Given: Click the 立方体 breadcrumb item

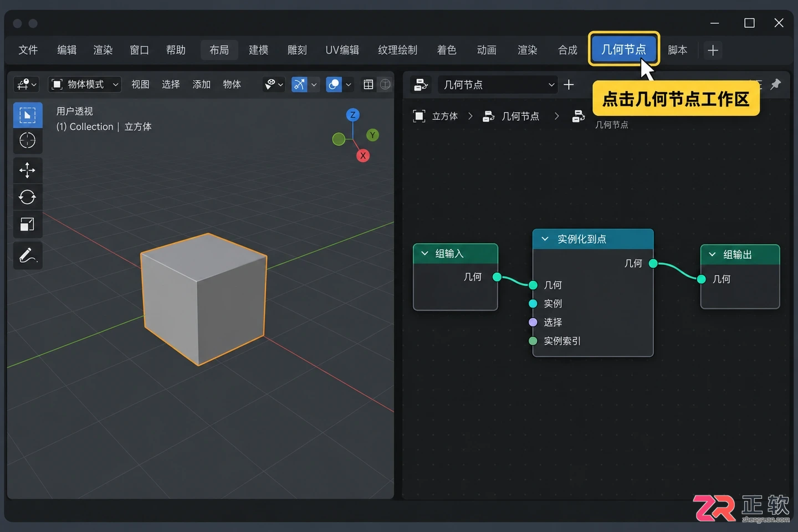Looking at the screenshot, I should pyautogui.click(x=445, y=116).
